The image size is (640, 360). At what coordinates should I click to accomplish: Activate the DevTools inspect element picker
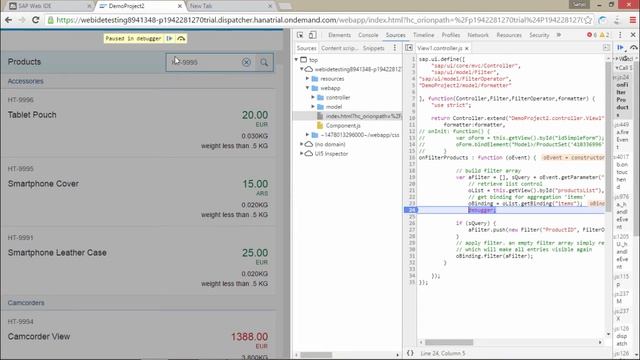300,35
